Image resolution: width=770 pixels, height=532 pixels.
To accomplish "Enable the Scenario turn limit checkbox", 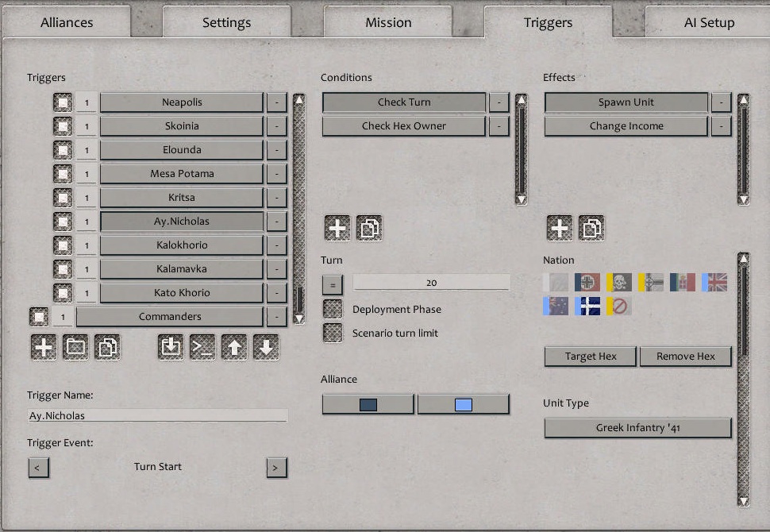I will point(333,333).
